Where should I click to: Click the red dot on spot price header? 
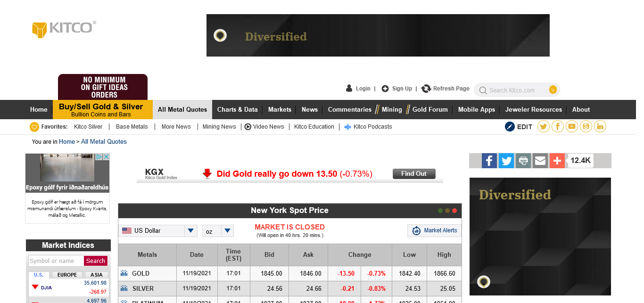point(454,211)
